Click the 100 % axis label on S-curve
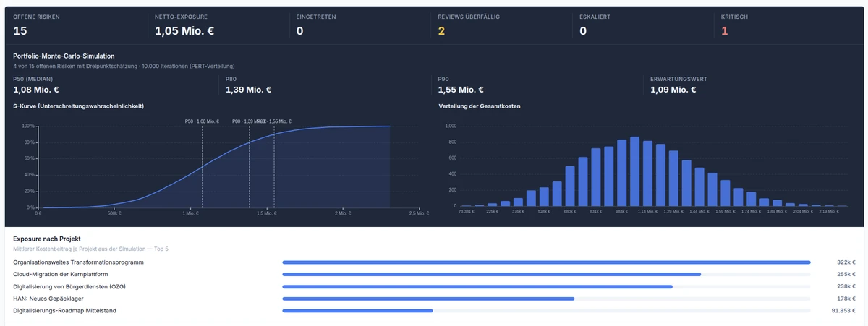This screenshot has height=326, width=868. (30, 126)
